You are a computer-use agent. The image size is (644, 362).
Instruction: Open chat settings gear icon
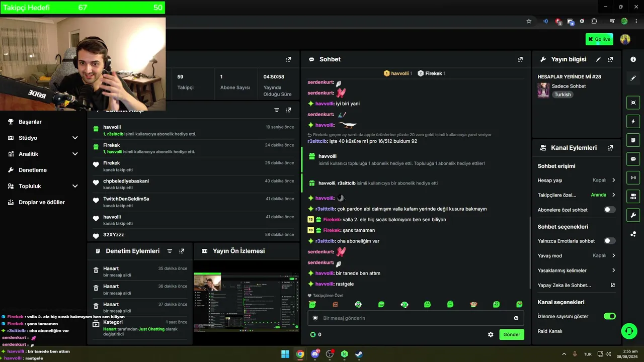[491, 334]
